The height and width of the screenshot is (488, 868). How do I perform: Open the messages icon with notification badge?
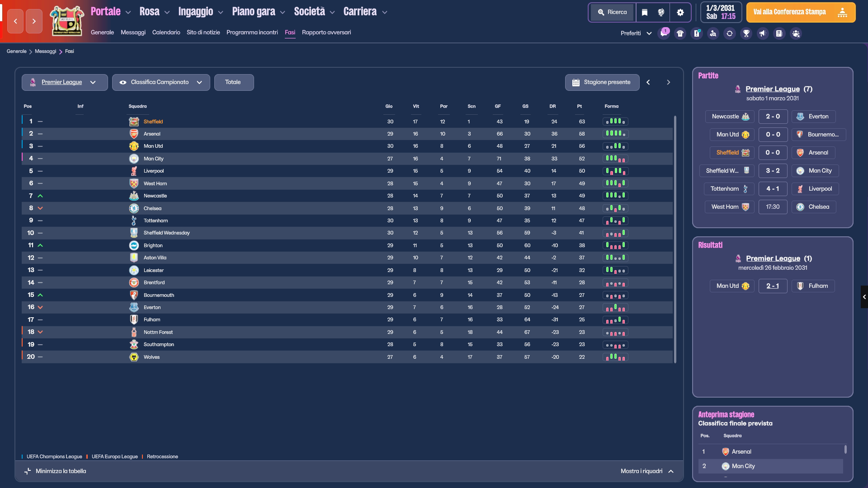pos(664,33)
